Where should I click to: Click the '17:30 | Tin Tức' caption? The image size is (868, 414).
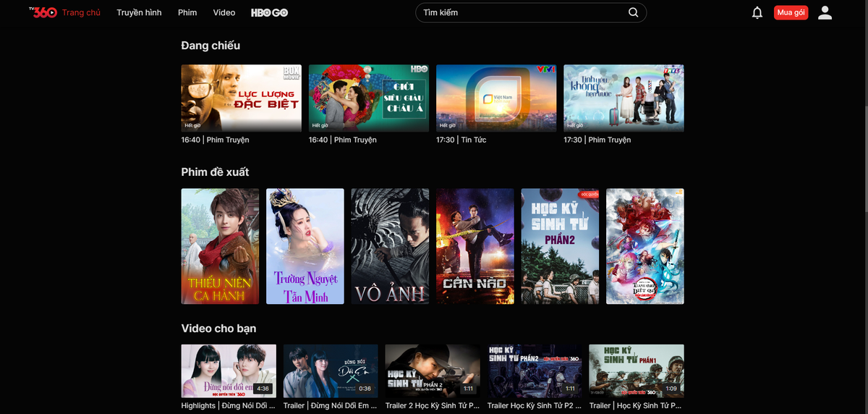click(x=461, y=140)
